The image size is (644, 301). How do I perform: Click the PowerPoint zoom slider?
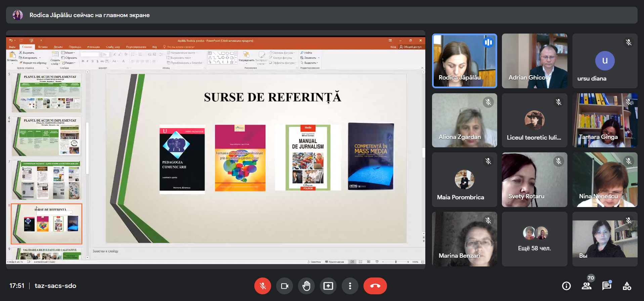pyautogui.click(x=396, y=262)
